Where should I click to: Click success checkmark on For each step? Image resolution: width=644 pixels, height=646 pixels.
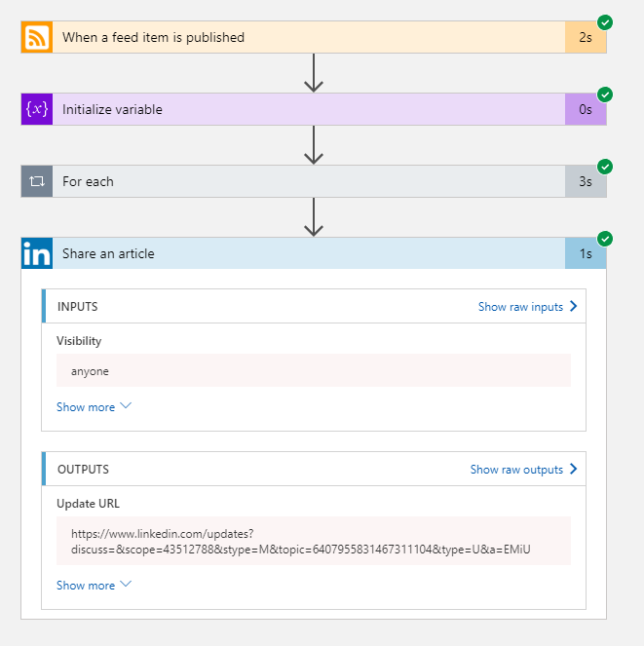[605, 167]
